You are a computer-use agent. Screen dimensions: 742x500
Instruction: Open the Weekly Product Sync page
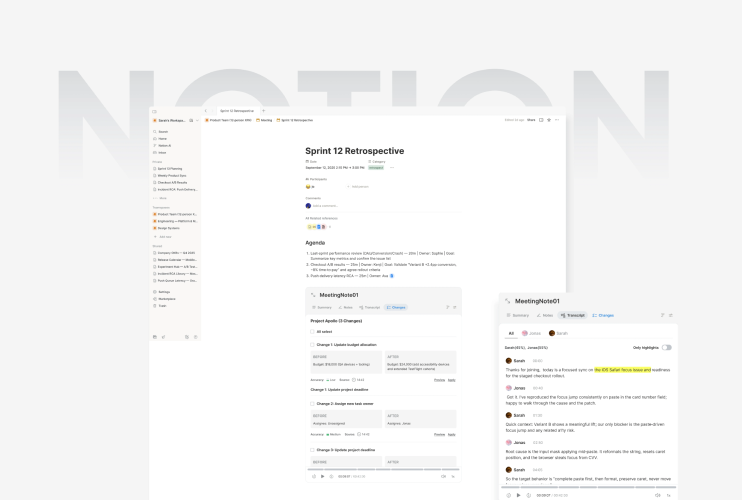170,175
